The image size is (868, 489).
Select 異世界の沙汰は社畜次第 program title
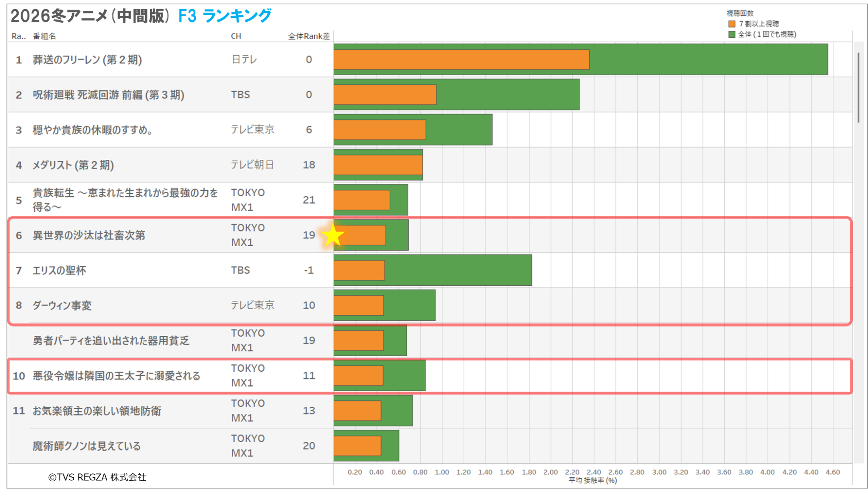pyautogui.click(x=89, y=235)
